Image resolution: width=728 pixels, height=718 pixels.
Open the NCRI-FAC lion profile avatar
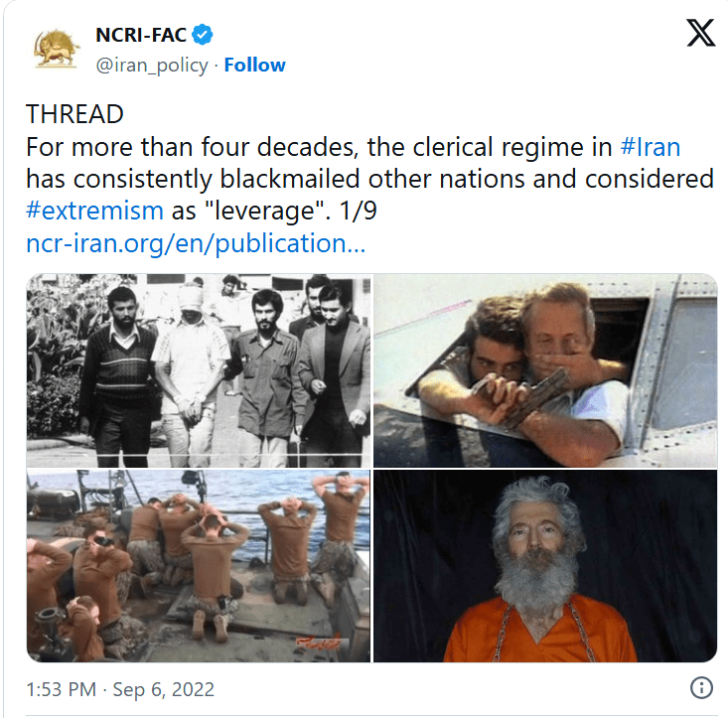(x=57, y=50)
